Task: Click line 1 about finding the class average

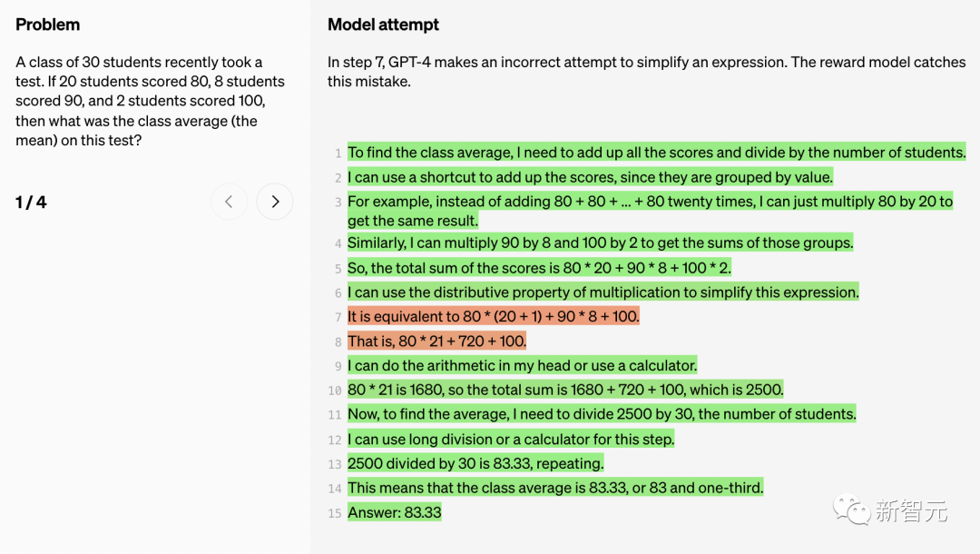Action: [656, 153]
